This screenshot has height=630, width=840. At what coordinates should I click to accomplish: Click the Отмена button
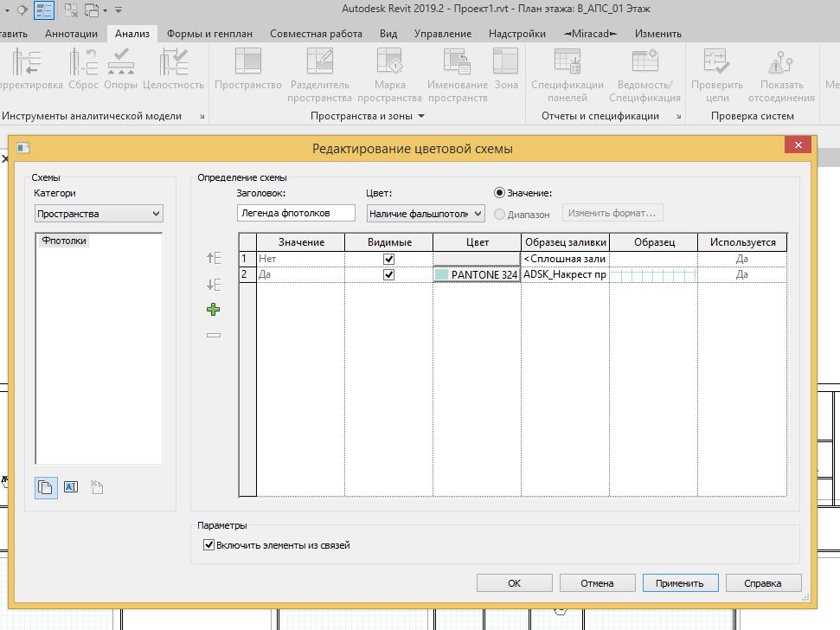click(597, 583)
